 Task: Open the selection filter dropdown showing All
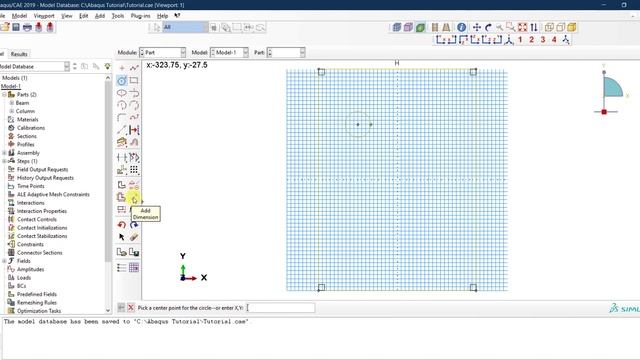tap(185, 27)
